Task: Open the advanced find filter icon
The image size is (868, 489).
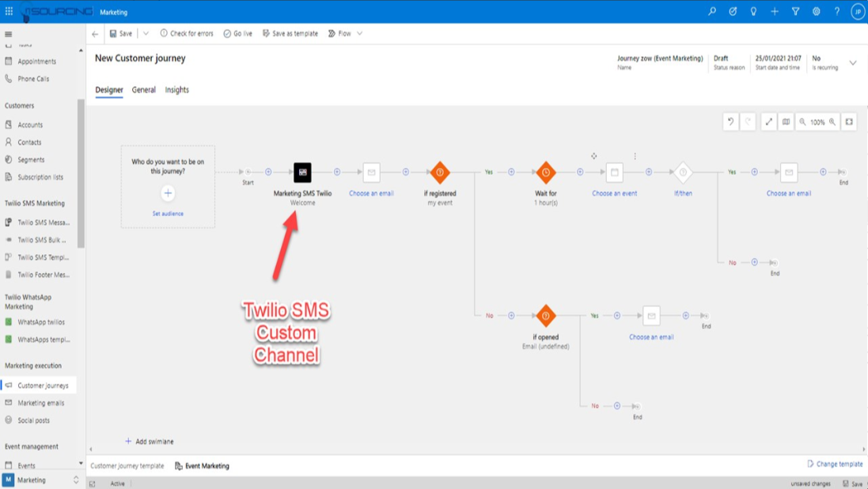Action: [x=795, y=12]
